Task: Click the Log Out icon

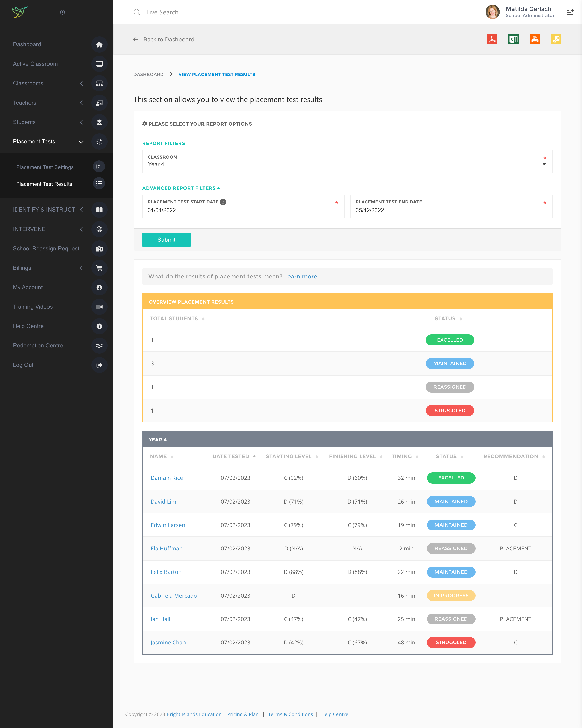Action: [x=99, y=365]
